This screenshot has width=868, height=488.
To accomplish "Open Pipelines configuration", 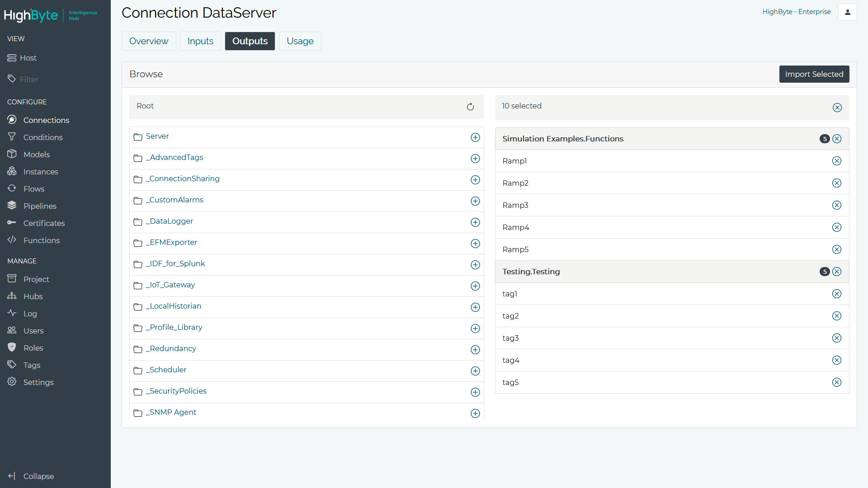I will coord(39,206).
